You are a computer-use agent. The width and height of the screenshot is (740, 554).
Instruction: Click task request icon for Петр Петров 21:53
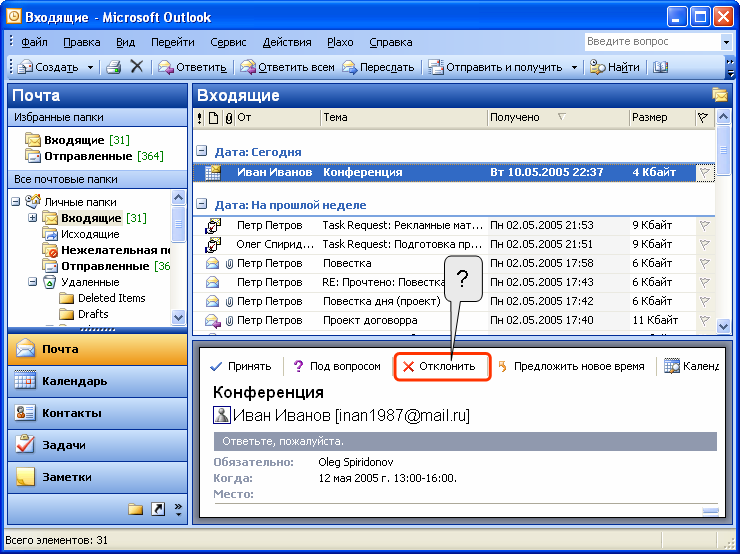pos(213,226)
